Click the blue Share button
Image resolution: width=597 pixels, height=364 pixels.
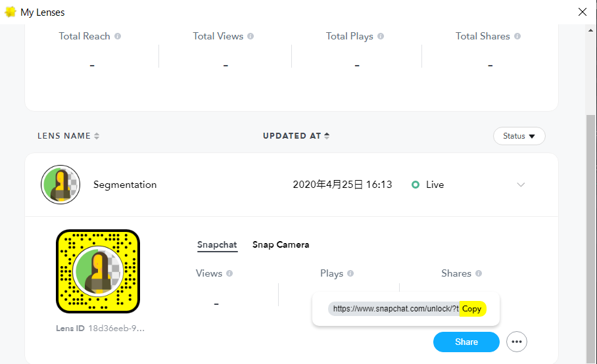pos(466,342)
